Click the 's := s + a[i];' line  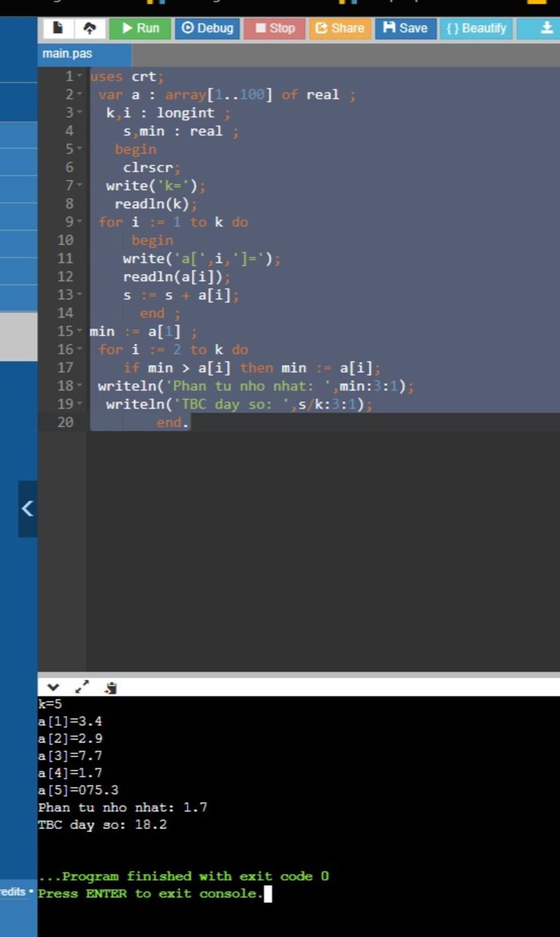point(181,296)
